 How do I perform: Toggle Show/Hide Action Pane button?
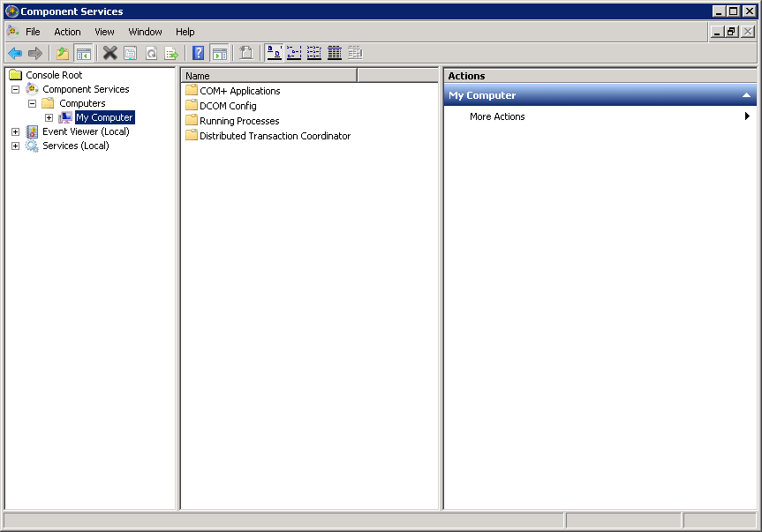tap(219, 53)
